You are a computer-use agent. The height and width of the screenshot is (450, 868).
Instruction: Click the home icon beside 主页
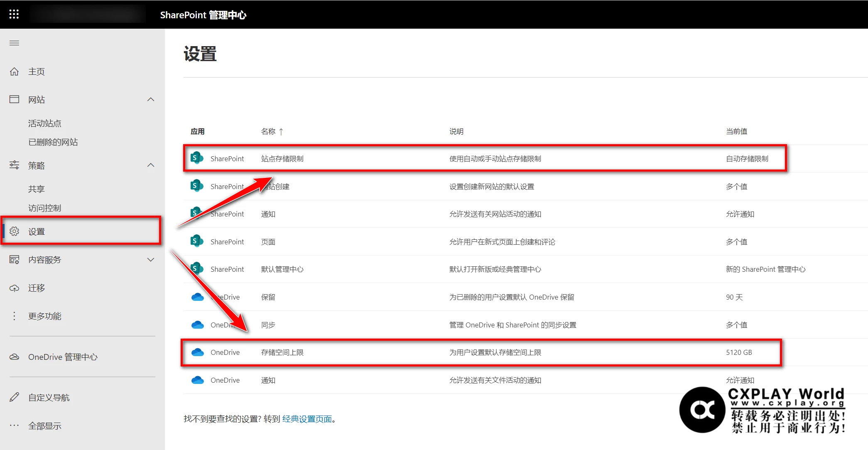(x=14, y=71)
